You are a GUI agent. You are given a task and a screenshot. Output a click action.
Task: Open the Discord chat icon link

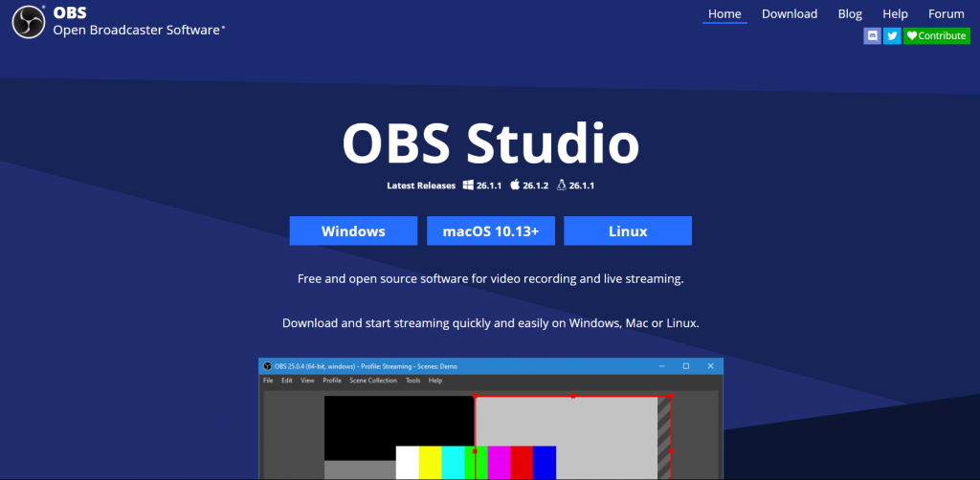(872, 35)
